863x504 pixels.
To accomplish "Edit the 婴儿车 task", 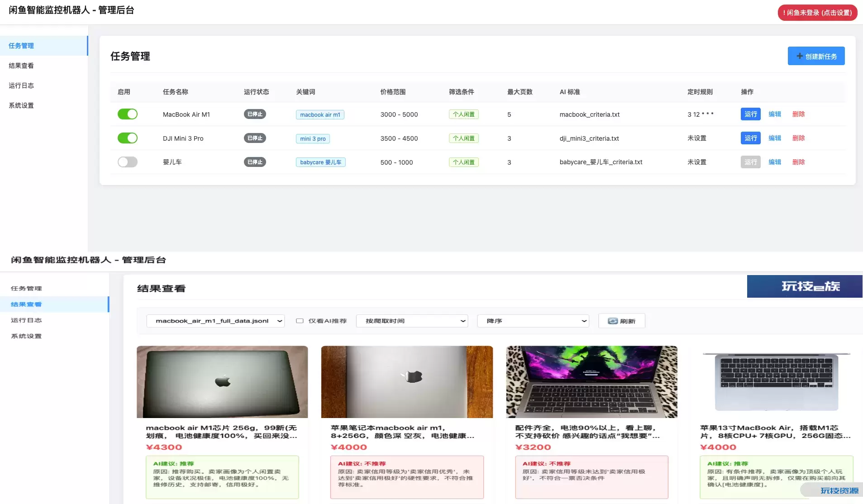I will click(x=775, y=162).
